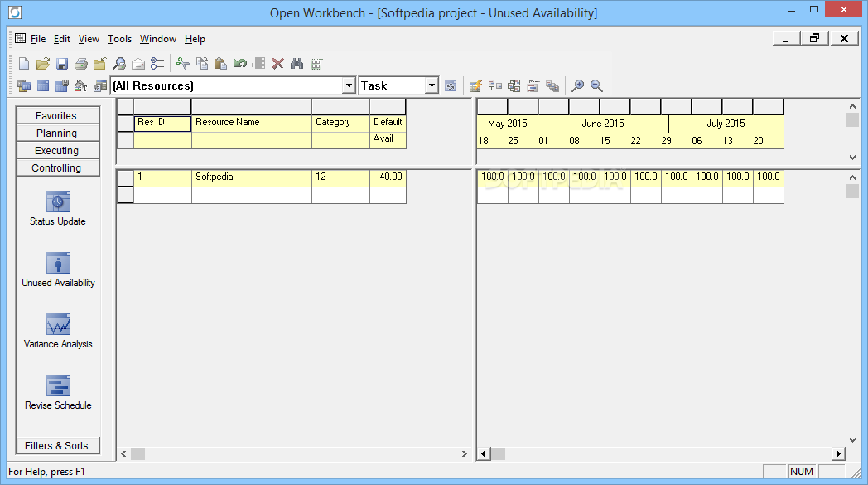Click the insert row icon
The image size is (868, 485).
pos(258,64)
